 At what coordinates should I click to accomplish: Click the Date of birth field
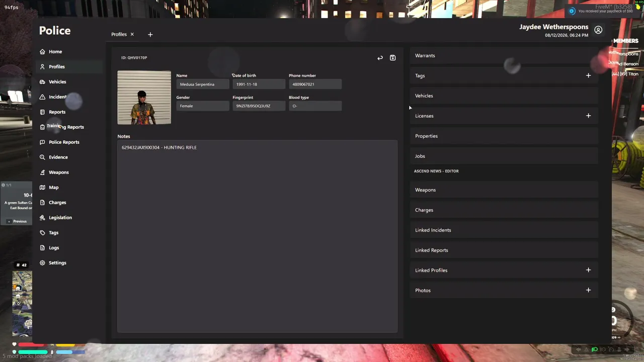(259, 84)
